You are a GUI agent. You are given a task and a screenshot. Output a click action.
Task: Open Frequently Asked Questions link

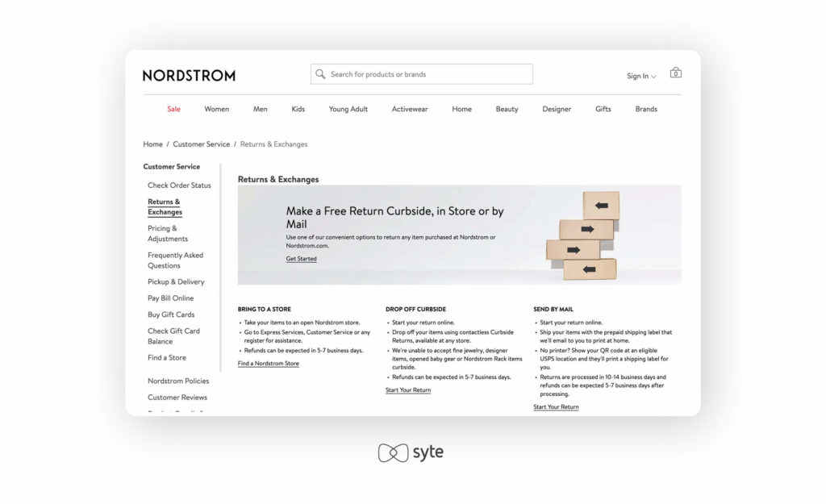[x=175, y=260]
